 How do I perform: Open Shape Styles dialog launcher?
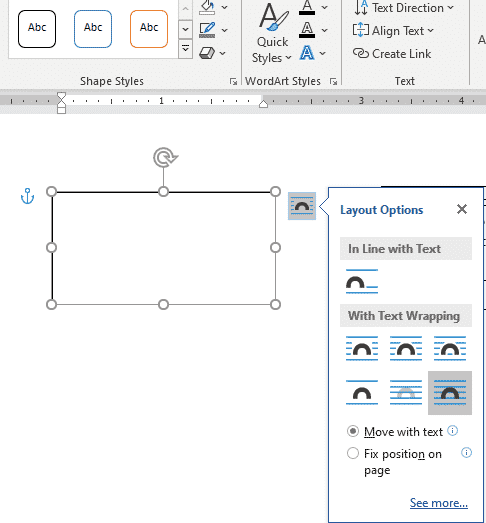point(233,81)
